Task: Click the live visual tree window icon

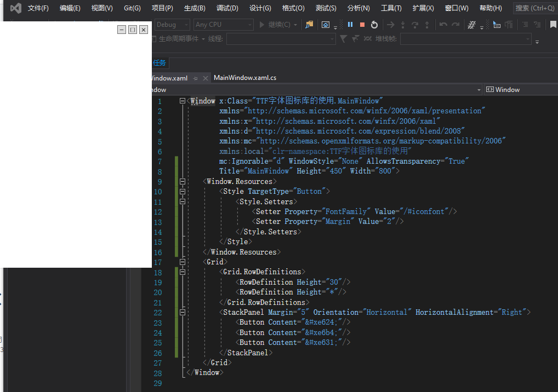Action: [x=325, y=25]
